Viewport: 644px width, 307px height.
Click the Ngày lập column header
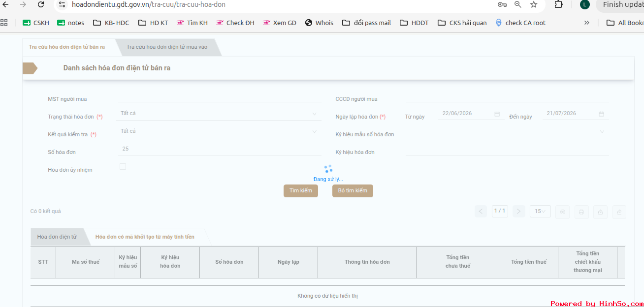pyautogui.click(x=289, y=262)
